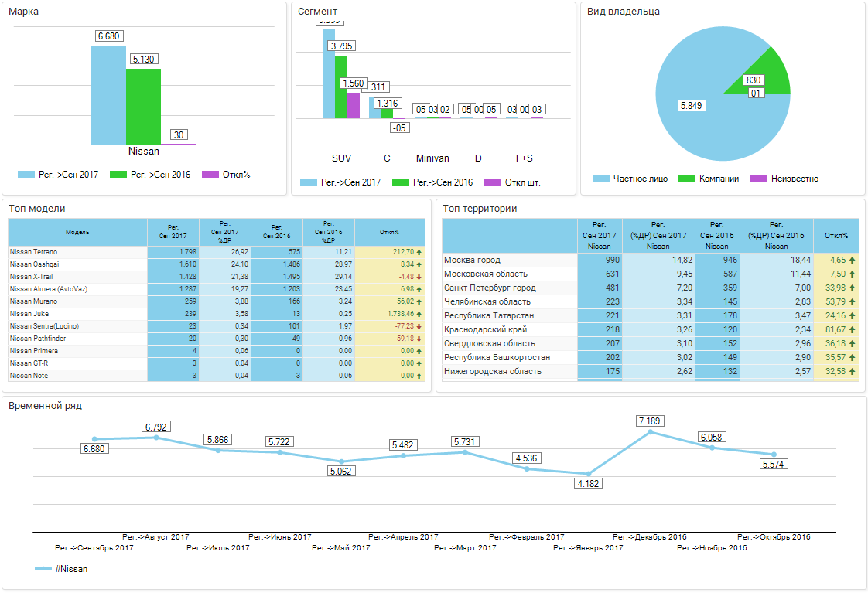Click the up arrow in Челябинская область row

tap(852, 302)
